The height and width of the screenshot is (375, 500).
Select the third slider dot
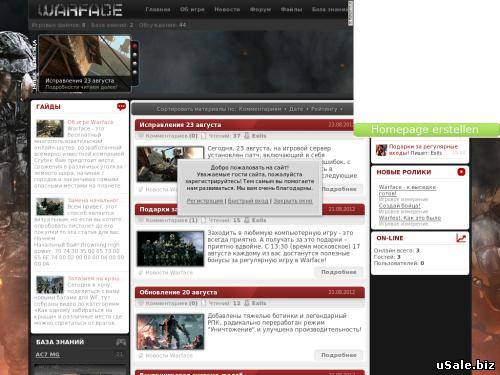pos(135,63)
